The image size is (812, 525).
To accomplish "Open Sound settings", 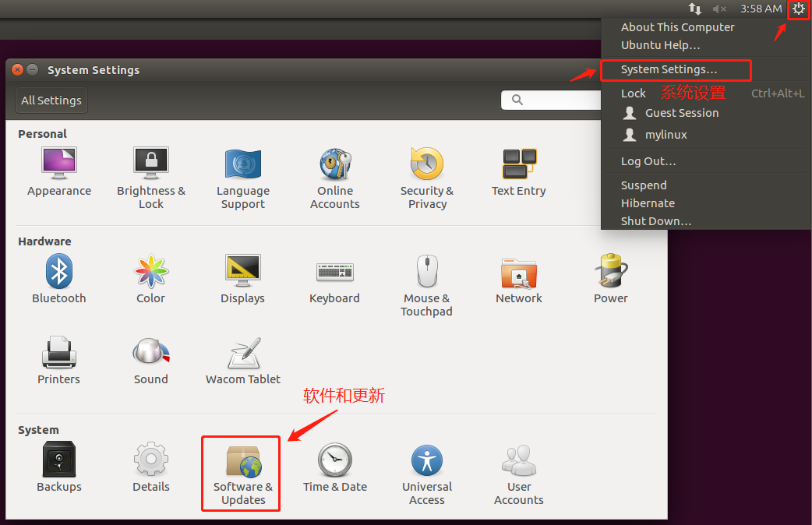I will point(150,361).
